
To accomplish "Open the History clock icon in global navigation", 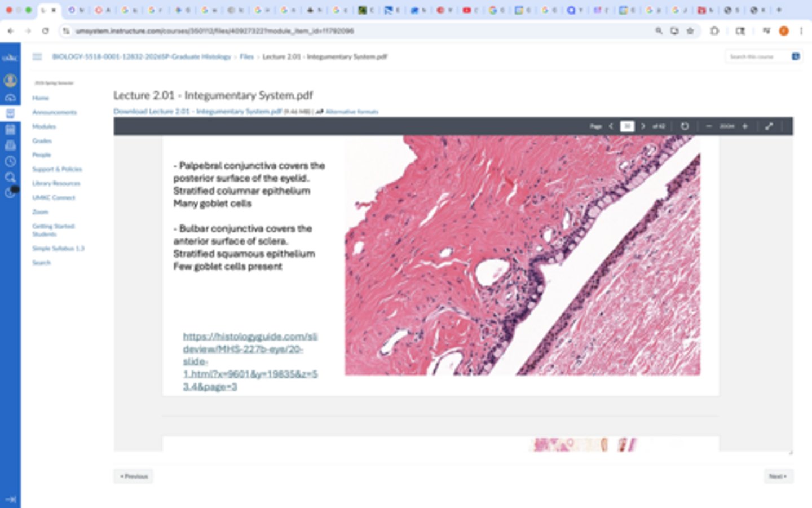I will (x=10, y=161).
